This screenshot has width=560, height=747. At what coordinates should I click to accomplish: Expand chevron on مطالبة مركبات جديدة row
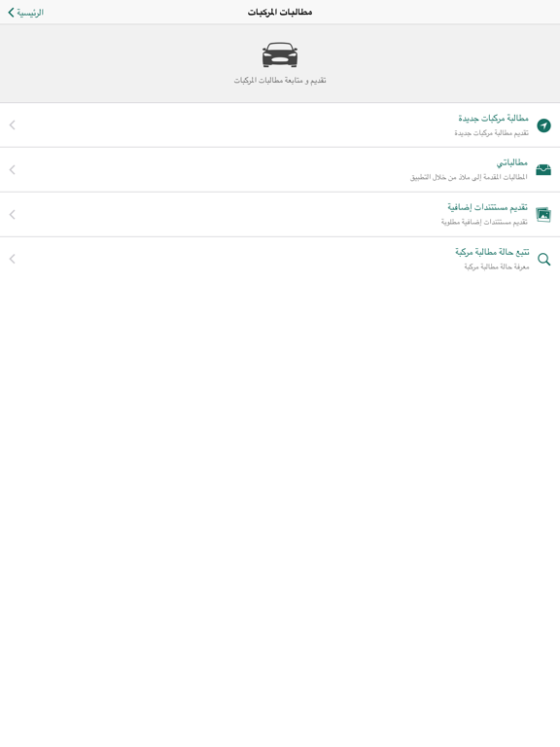point(13,125)
